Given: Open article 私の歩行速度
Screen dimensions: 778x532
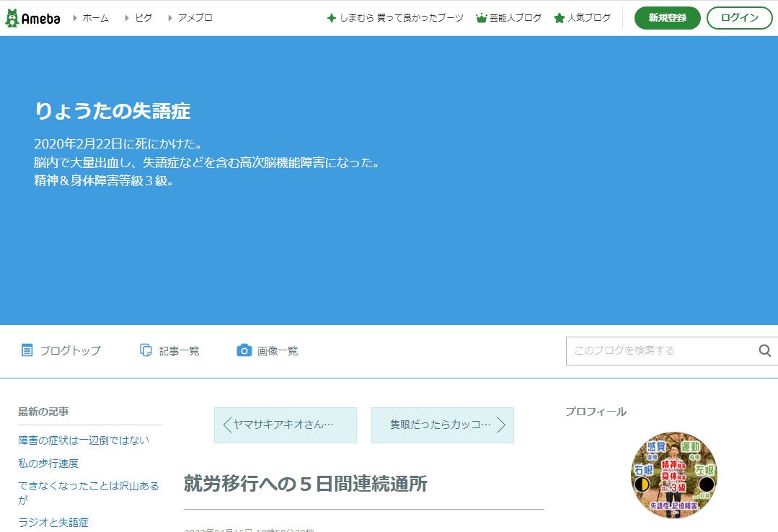Looking at the screenshot, I should (48, 464).
